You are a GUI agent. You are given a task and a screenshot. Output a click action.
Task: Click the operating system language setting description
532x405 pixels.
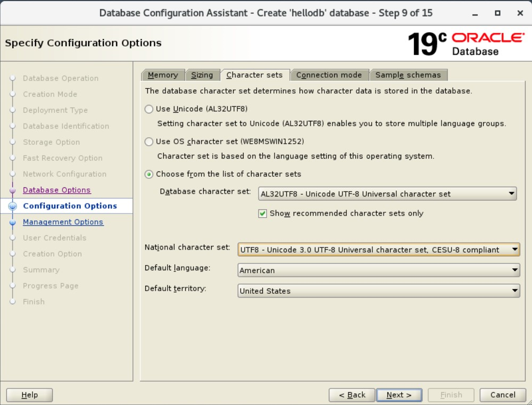pyautogui.click(x=295, y=156)
